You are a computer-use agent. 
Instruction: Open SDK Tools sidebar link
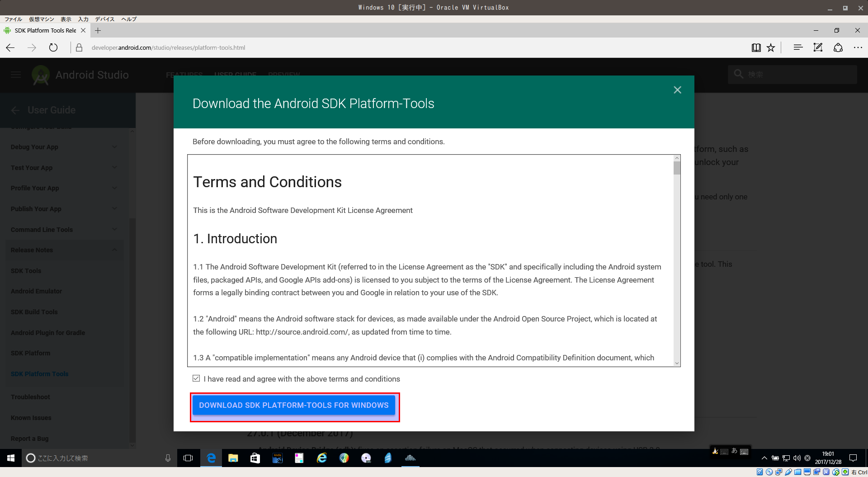coord(26,271)
